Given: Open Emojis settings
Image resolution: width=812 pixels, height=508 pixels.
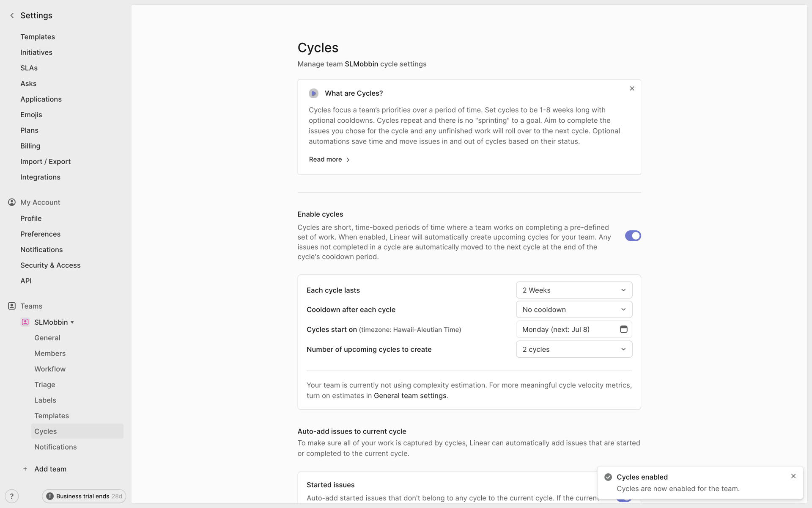Looking at the screenshot, I should tap(31, 115).
